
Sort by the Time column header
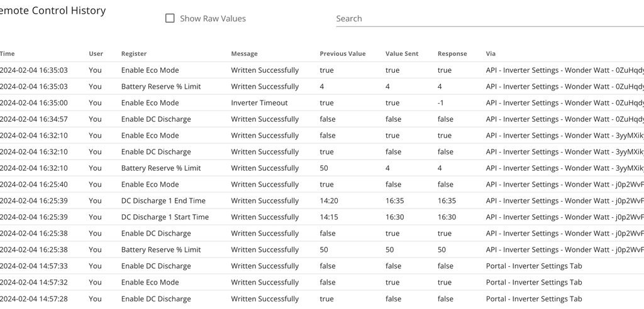[x=7, y=54]
